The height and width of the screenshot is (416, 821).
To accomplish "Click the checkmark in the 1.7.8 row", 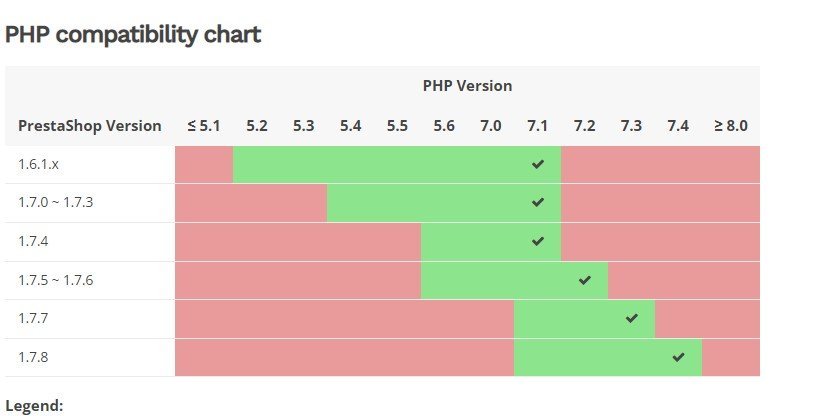I will [678, 357].
